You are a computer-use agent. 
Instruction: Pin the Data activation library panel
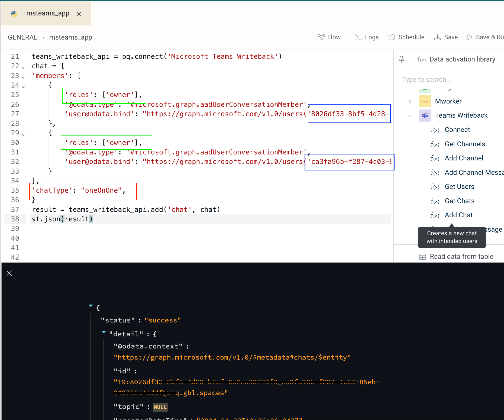(401, 59)
